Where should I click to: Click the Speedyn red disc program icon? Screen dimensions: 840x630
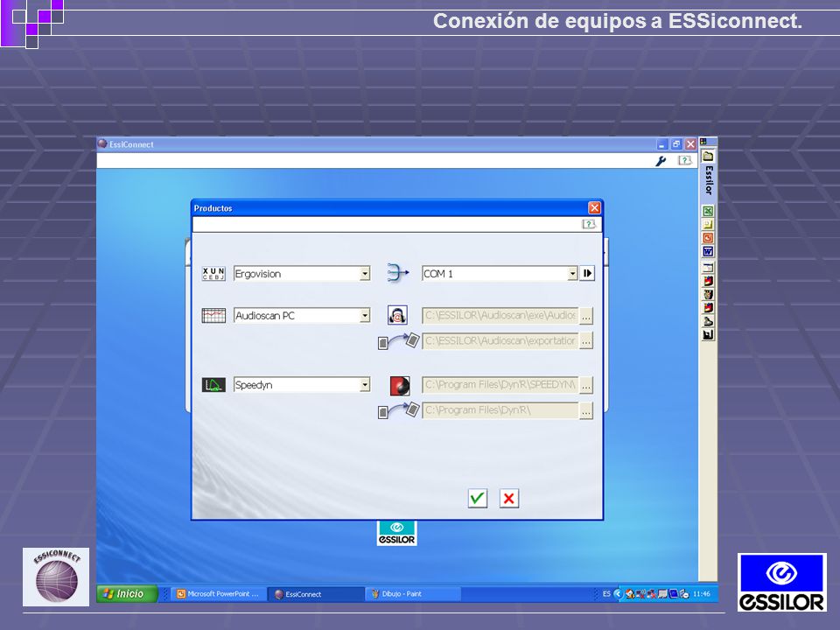[400, 385]
